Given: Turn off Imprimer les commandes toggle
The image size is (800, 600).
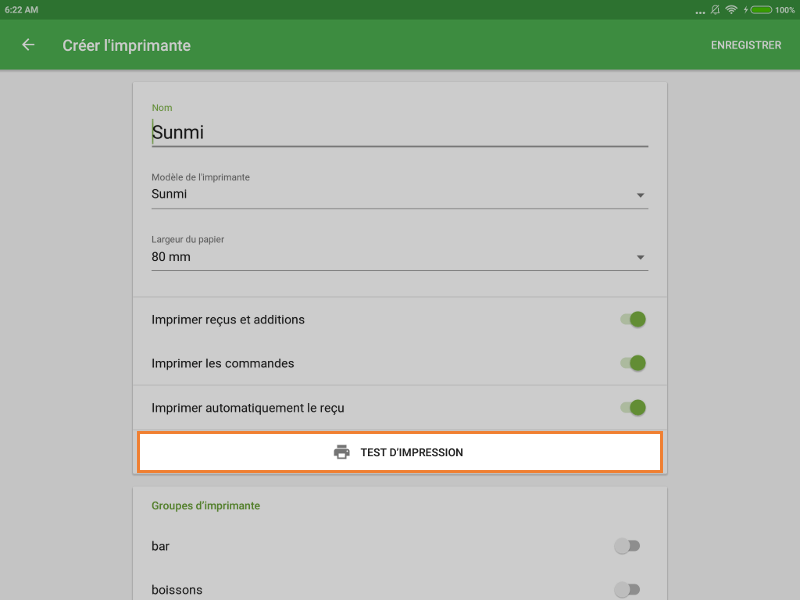Looking at the screenshot, I should 632,364.
